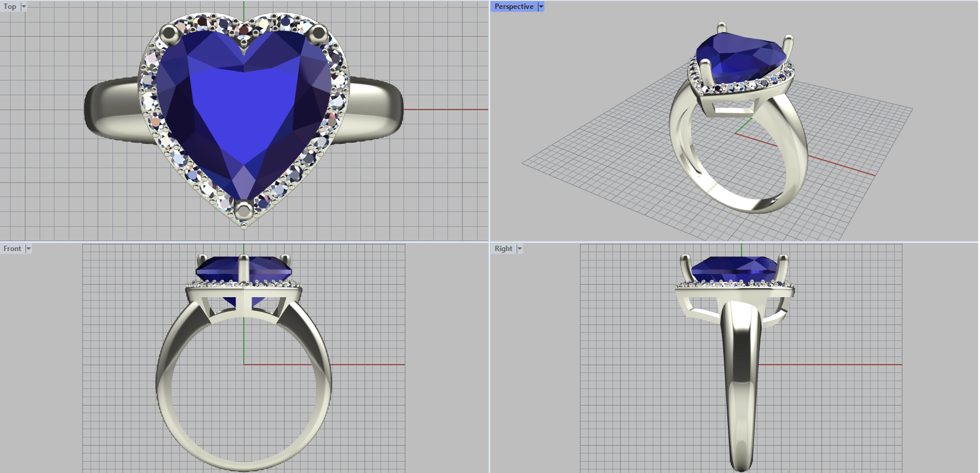Pick the upper-left prong in Top view

click(168, 34)
